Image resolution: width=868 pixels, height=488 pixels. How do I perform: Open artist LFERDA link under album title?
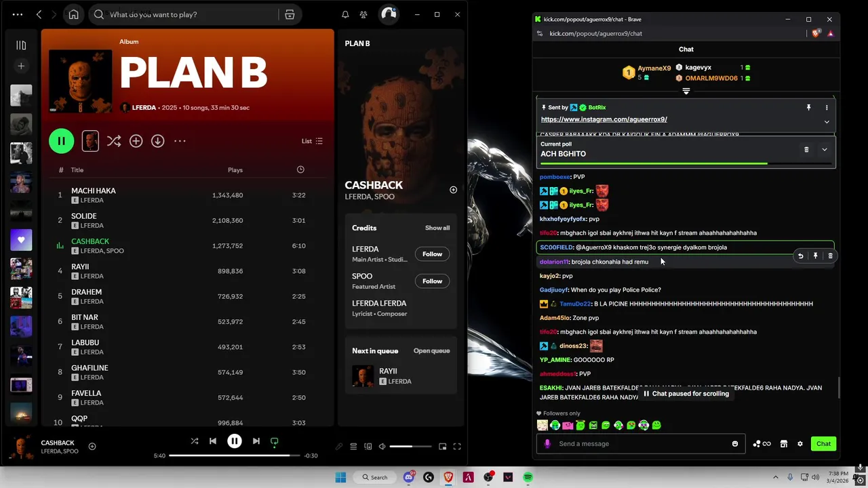point(144,108)
